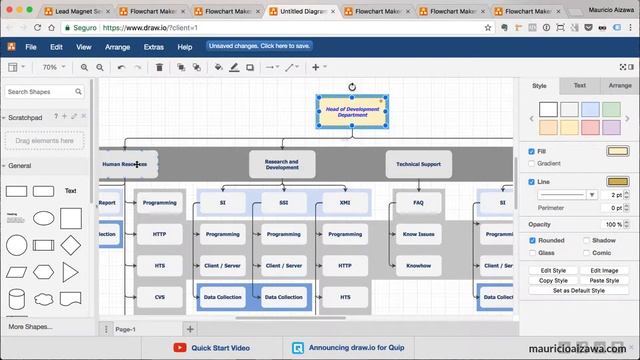Image resolution: width=640 pixels, height=360 pixels.
Task: Show next style color palette
Action: (x=627, y=119)
